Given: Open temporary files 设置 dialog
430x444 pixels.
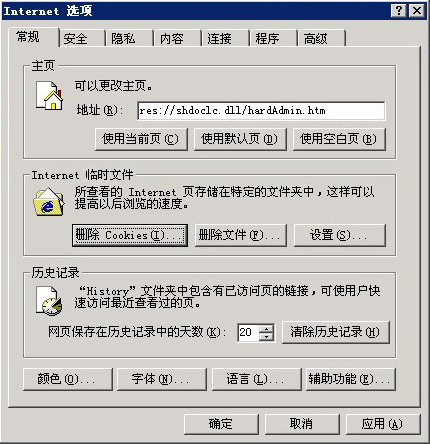Looking at the screenshot, I should (339, 235).
